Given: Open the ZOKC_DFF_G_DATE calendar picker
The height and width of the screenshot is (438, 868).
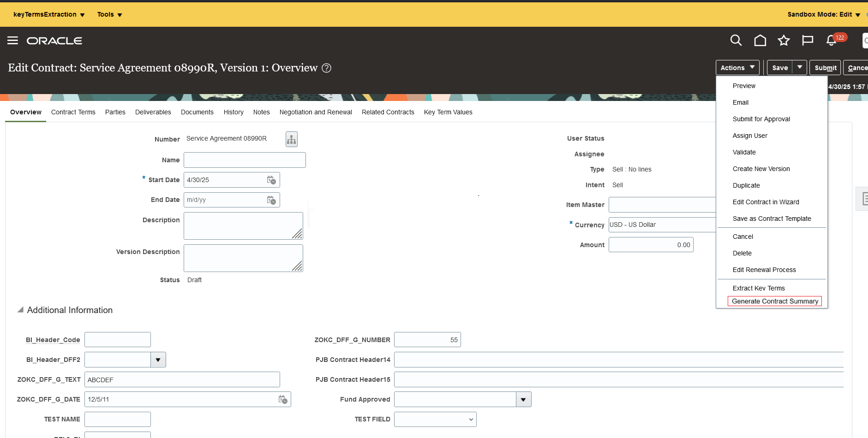Looking at the screenshot, I should (x=283, y=399).
